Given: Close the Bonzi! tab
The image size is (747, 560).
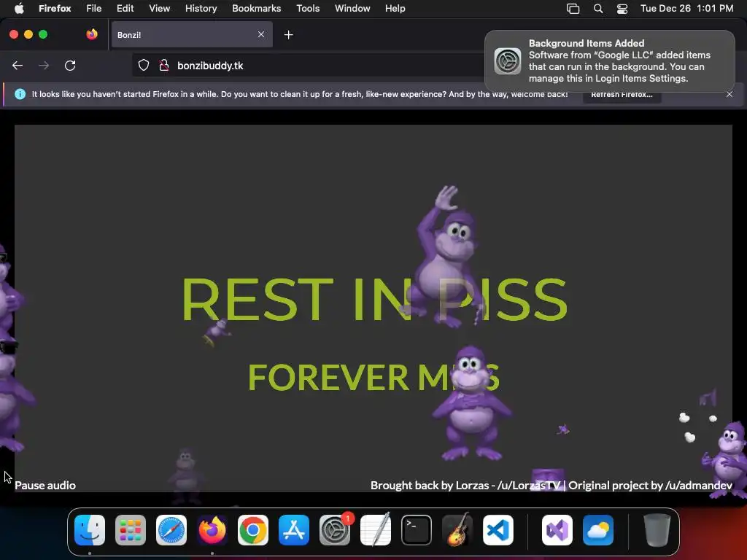Looking at the screenshot, I should pyautogui.click(x=261, y=34).
